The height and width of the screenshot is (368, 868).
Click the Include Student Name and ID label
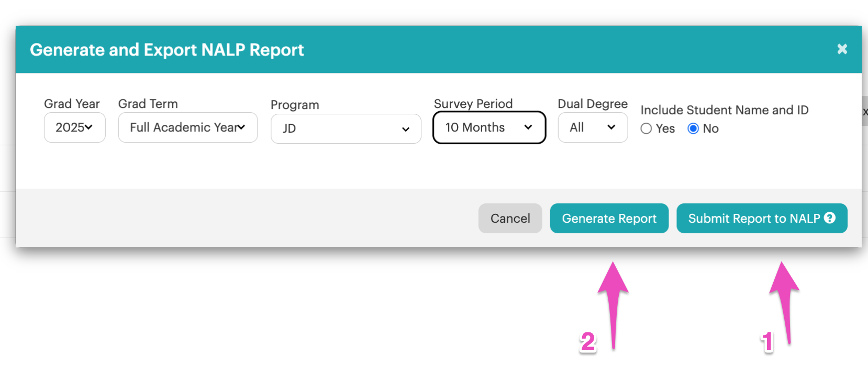click(725, 110)
